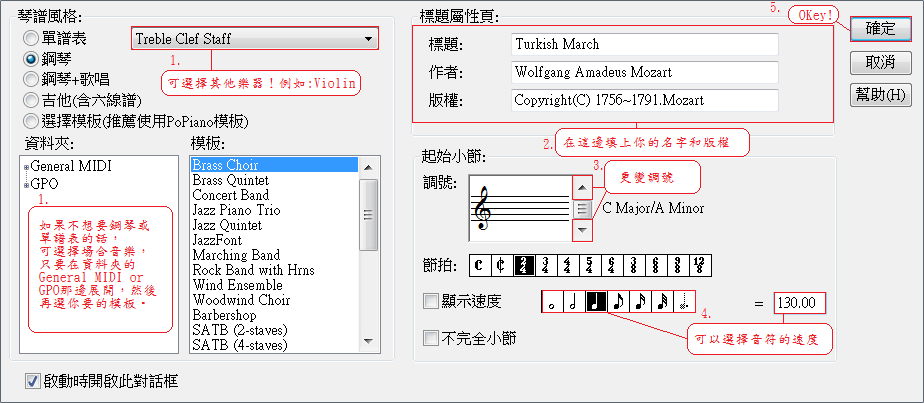924x403 pixels.
Task: Click the key signature scrollbar thumb
Action: pyautogui.click(x=582, y=209)
